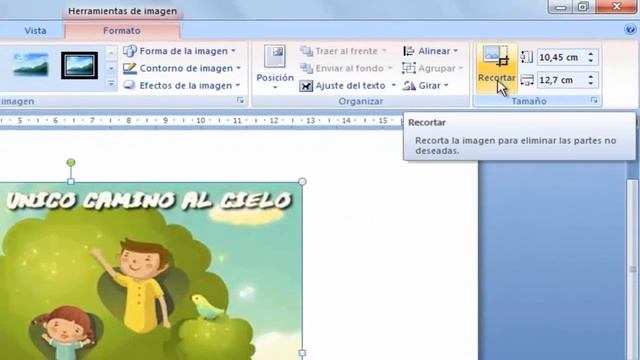Click the Girar icon

click(409, 86)
